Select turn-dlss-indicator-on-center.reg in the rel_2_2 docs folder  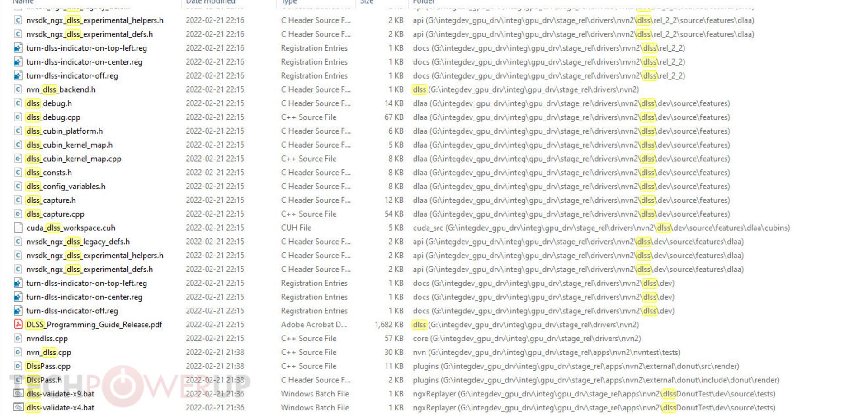85,62
